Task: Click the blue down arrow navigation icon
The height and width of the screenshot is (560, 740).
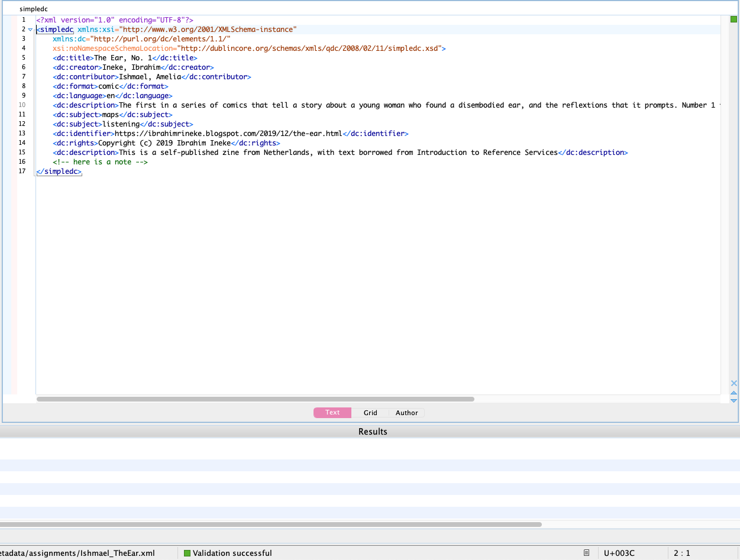Action: click(733, 400)
